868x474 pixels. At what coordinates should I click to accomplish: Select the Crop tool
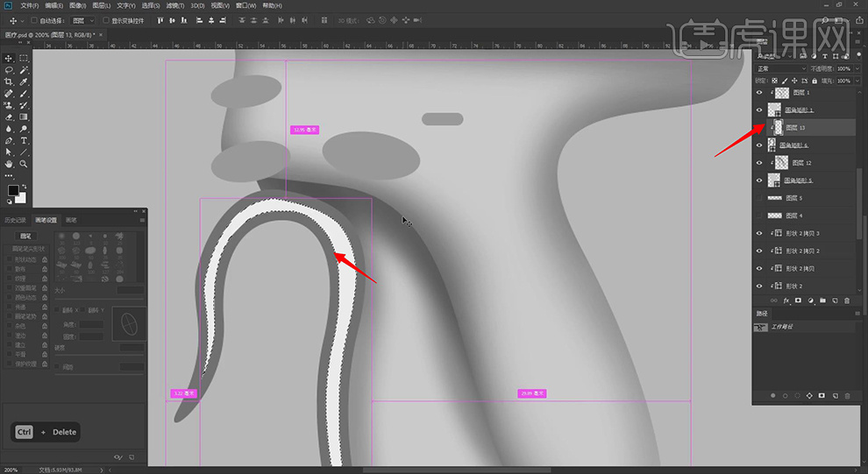(x=8, y=81)
